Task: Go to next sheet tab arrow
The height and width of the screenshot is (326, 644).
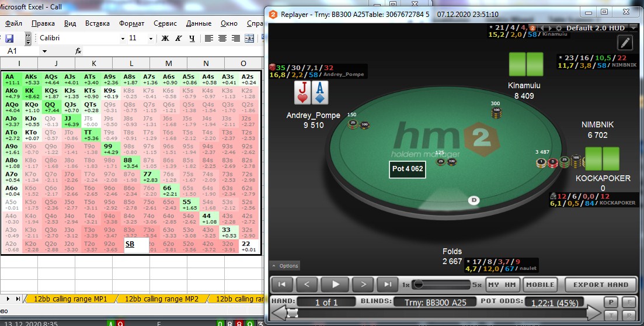Action: click(x=8, y=299)
